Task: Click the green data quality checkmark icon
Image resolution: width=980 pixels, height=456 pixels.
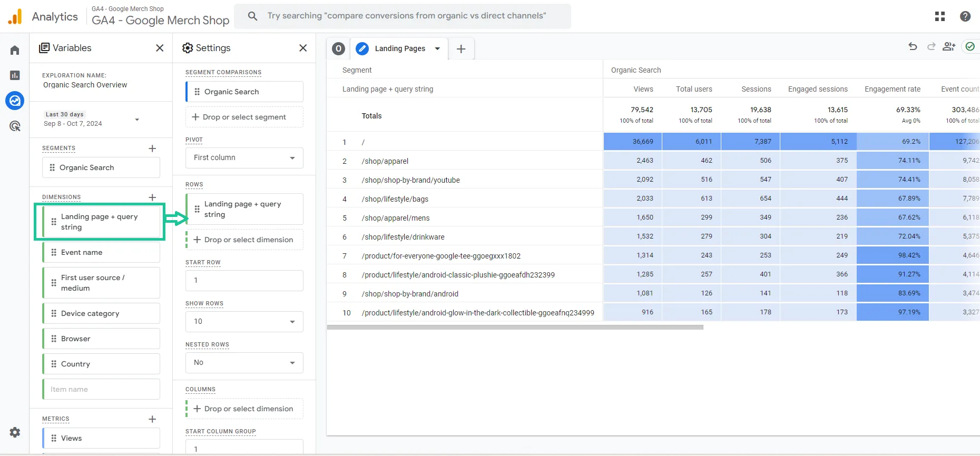Action: [x=970, y=47]
